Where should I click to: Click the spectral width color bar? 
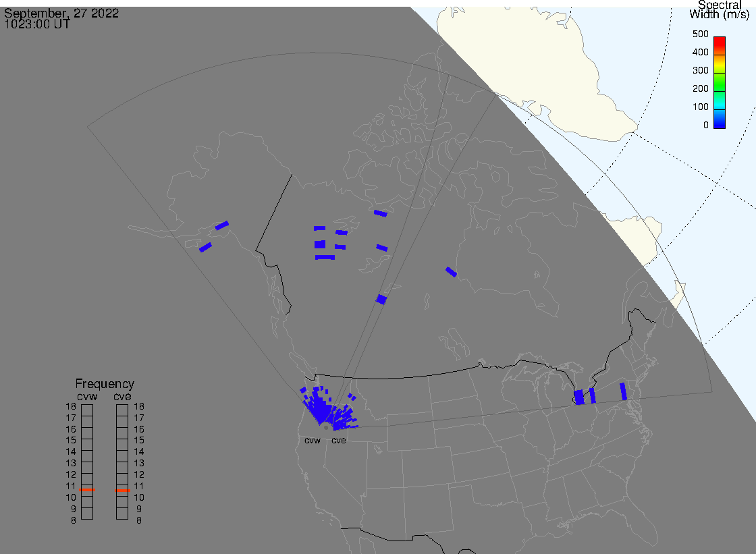coord(720,82)
